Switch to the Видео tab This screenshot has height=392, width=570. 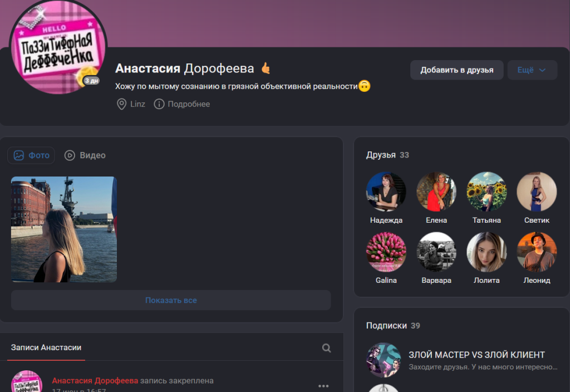[85, 155]
